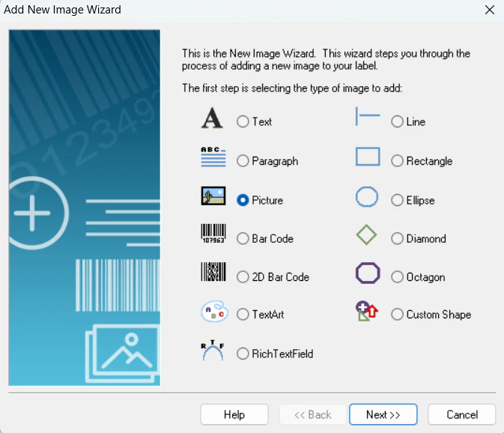Image resolution: width=504 pixels, height=433 pixels.
Task: Select the TextArt radio button
Action: (x=243, y=314)
